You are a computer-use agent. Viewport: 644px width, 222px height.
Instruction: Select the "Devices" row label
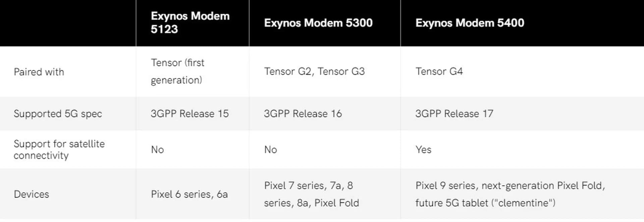pos(31,194)
